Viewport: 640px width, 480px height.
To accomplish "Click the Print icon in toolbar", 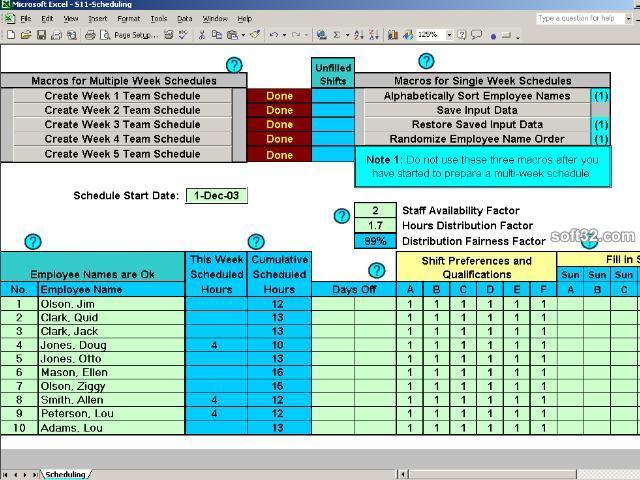I will pyautogui.click(x=90, y=36).
